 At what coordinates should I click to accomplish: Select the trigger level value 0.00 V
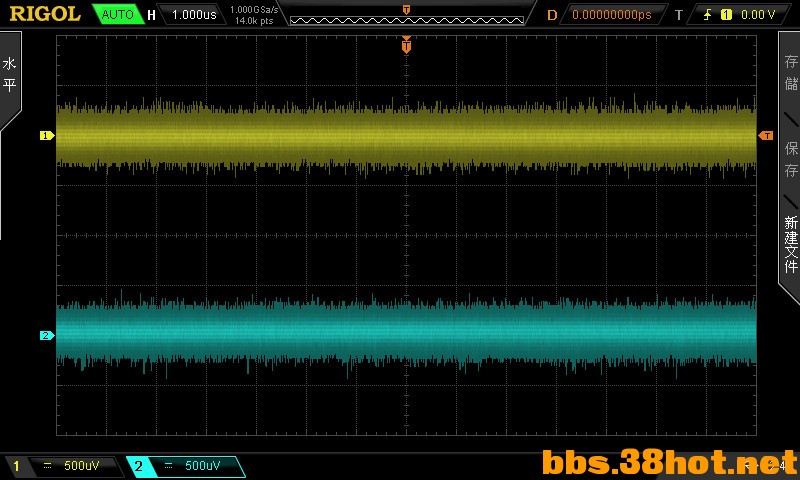[758, 15]
